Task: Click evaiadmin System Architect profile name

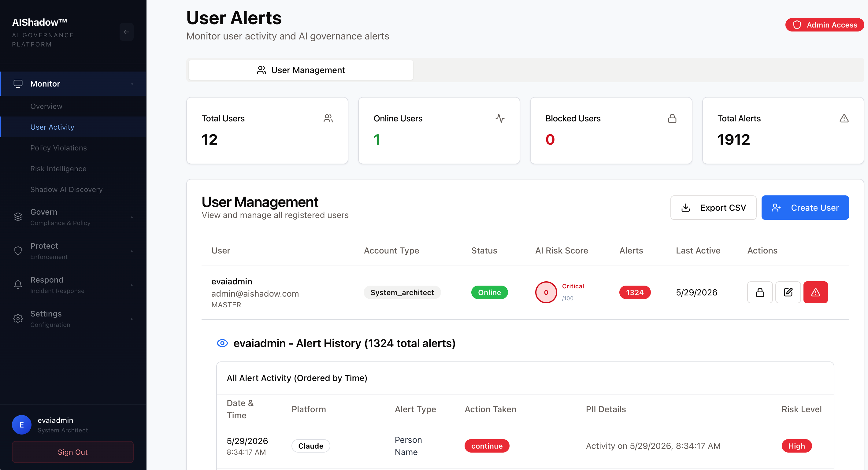Action: (63, 424)
